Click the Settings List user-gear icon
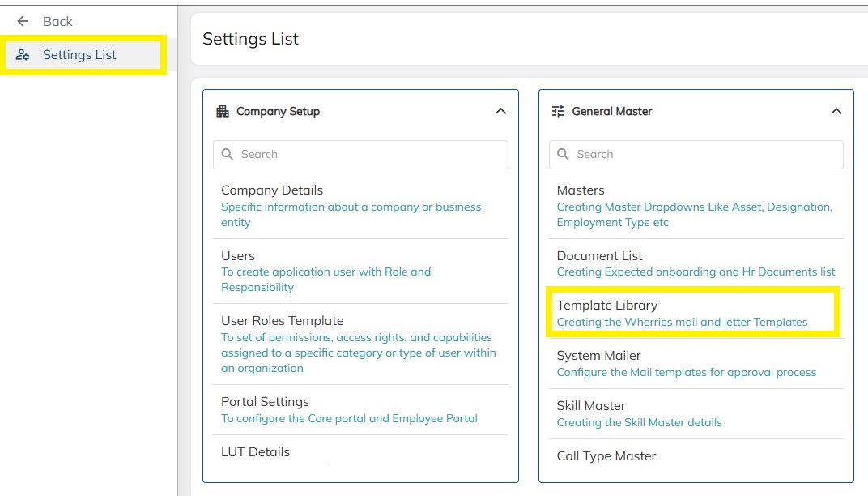 click(x=23, y=55)
